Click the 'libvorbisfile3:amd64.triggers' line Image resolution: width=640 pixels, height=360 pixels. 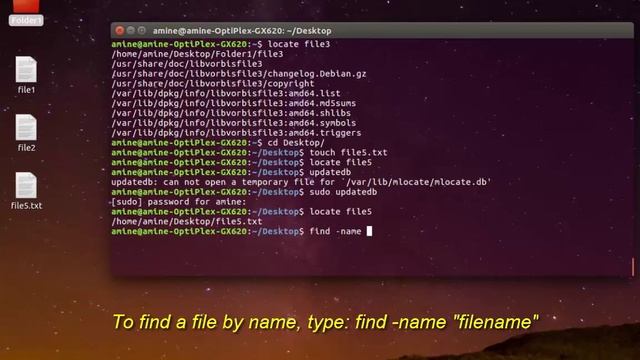click(236, 133)
